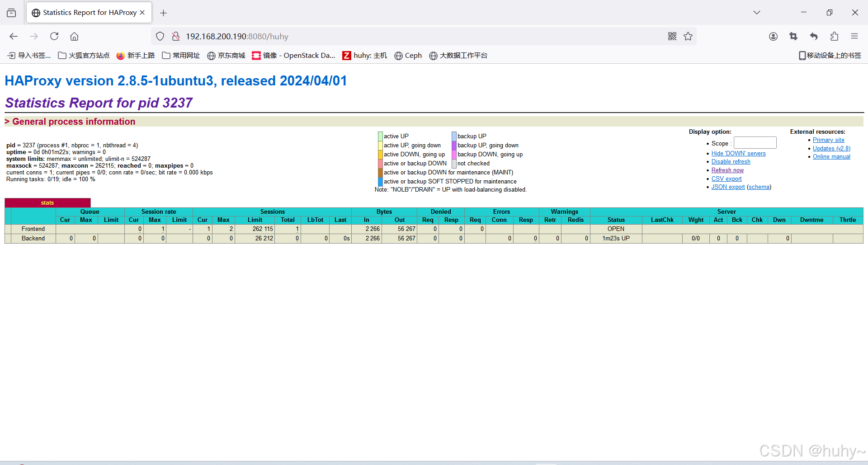868x465 pixels.
Task: Open the recent browsing view icon
Action: tap(11, 13)
